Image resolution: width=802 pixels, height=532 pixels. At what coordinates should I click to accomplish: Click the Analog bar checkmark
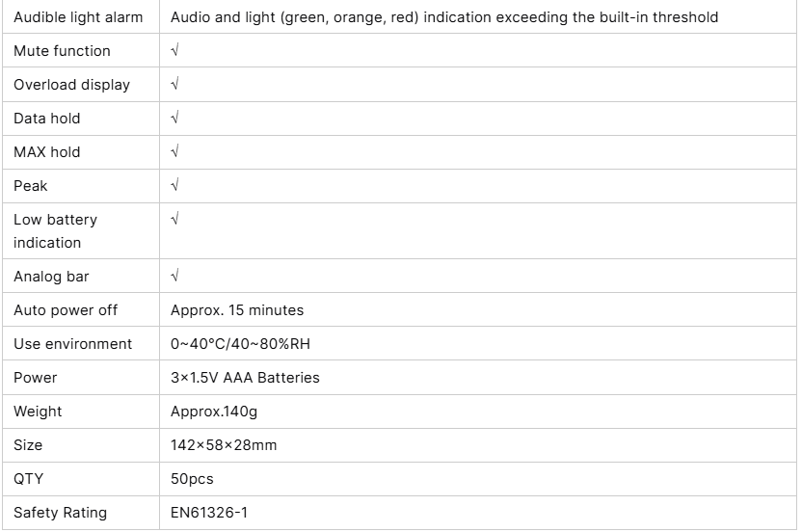pos(174,276)
